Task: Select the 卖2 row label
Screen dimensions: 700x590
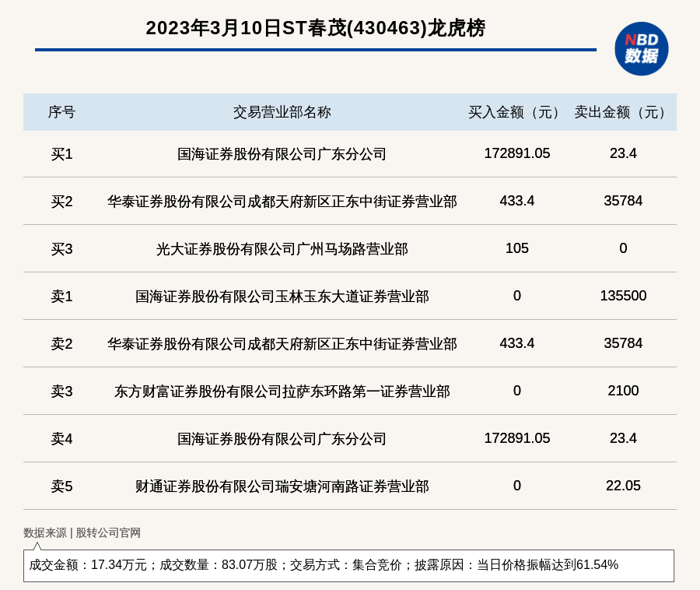Action: click(61, 344)
